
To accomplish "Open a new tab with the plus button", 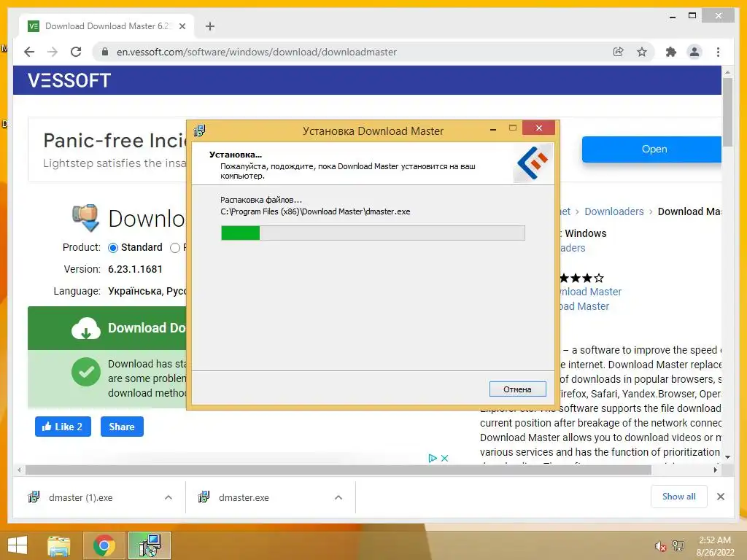I will coord(210,26).
